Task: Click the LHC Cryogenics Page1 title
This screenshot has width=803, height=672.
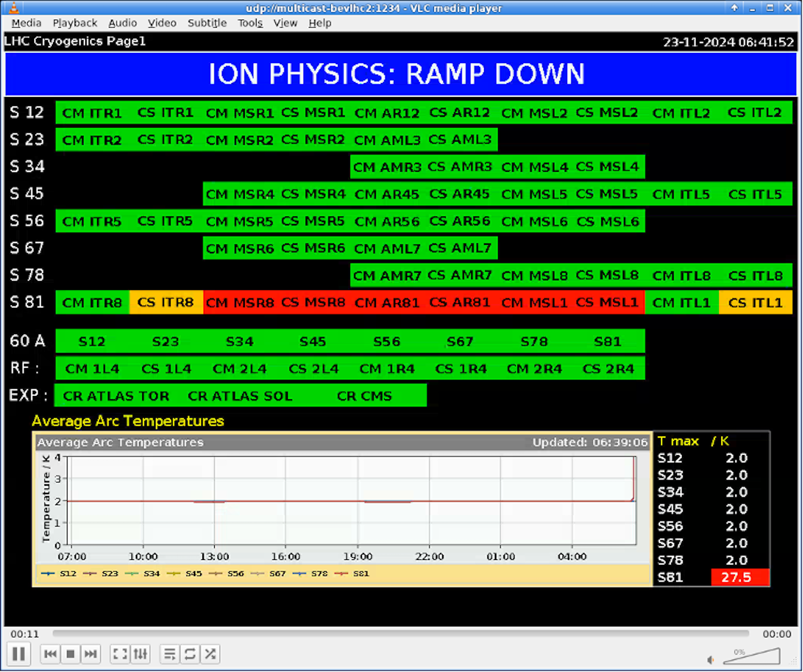Action: tap(75, 41)
